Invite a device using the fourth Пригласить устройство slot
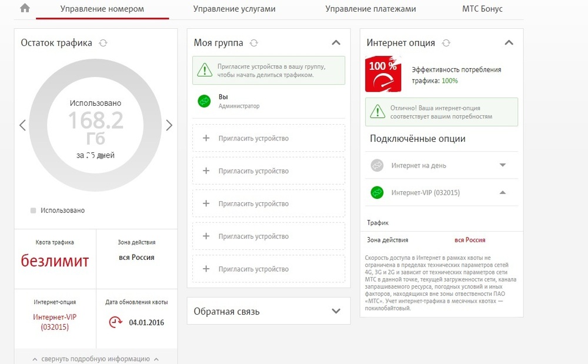 point(269,236)
